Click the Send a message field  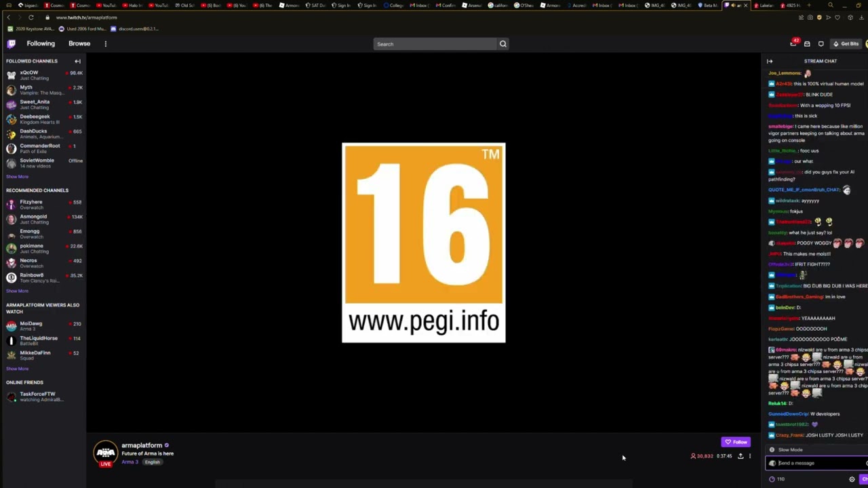(x=816, y=464)
